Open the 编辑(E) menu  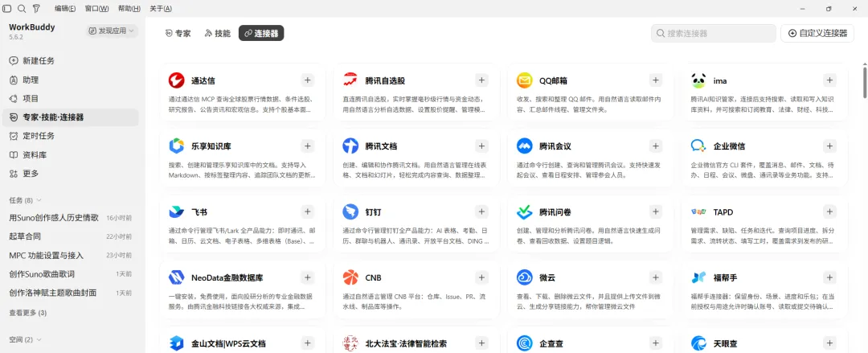[x=65, y=8]
